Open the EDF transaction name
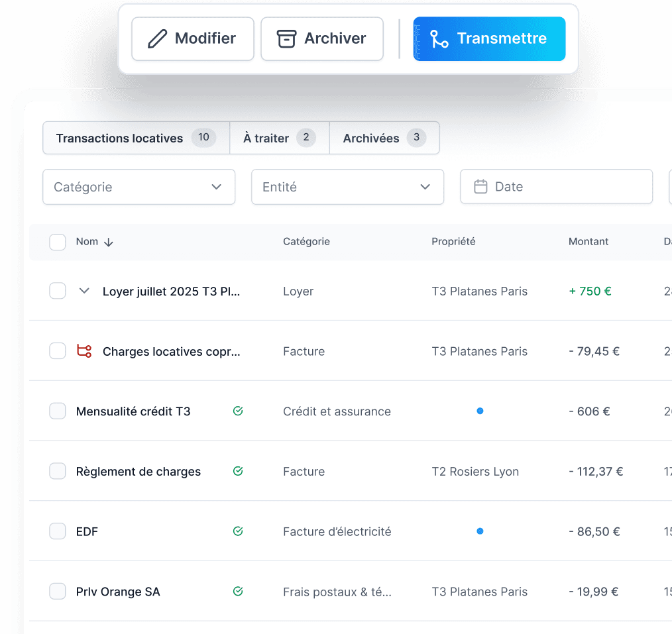The image size is (672, 634). point(87,531)
